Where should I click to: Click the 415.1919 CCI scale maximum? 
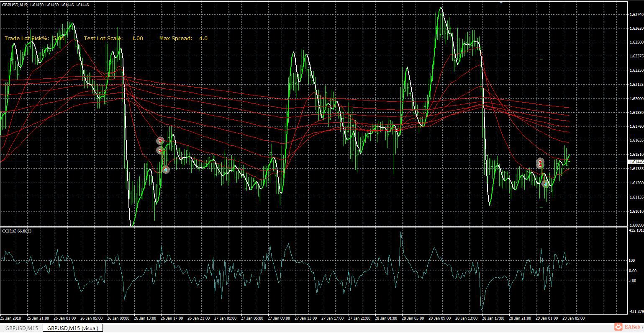click(x=636, y=230)
